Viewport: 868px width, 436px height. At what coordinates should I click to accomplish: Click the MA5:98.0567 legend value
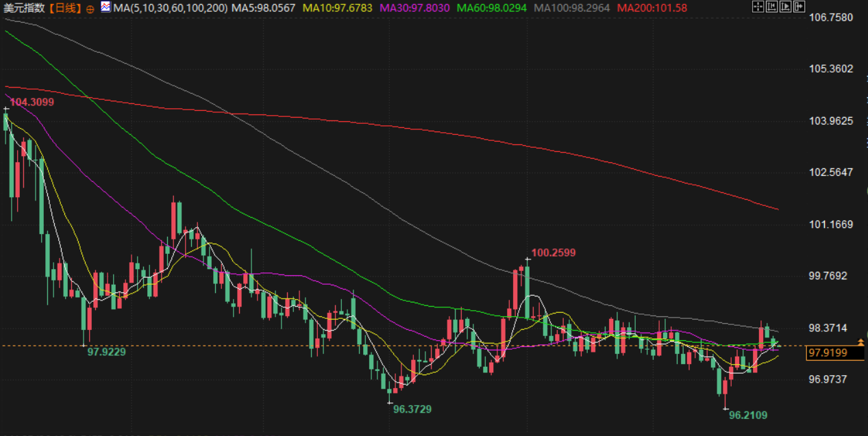point(264,8)
